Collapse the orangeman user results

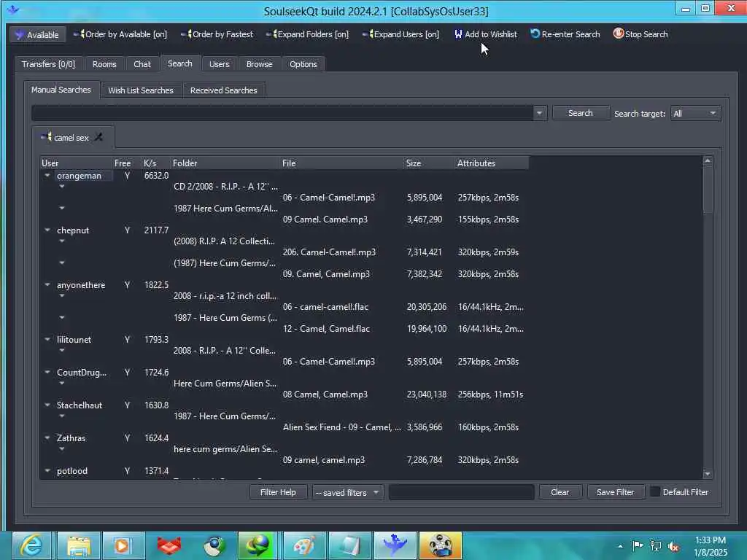tap(47, 176)
